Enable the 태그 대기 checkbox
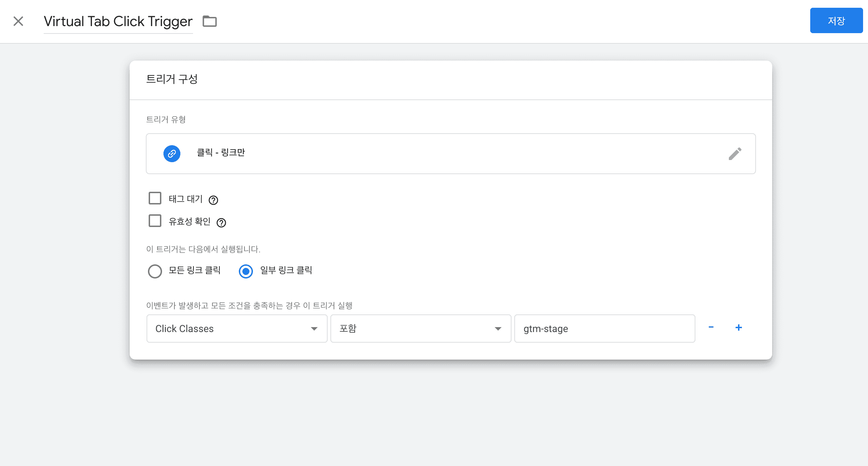868x466 pixels. click(155, 198)
